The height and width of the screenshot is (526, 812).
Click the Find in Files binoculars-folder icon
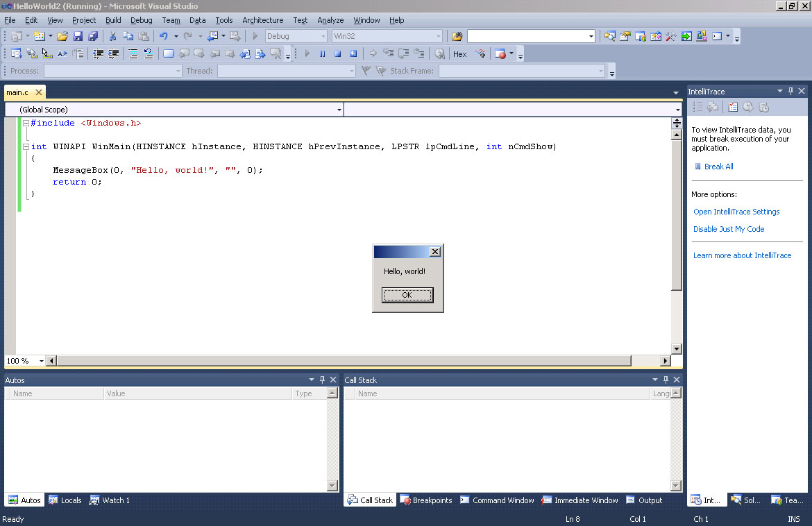pos(457,36)
